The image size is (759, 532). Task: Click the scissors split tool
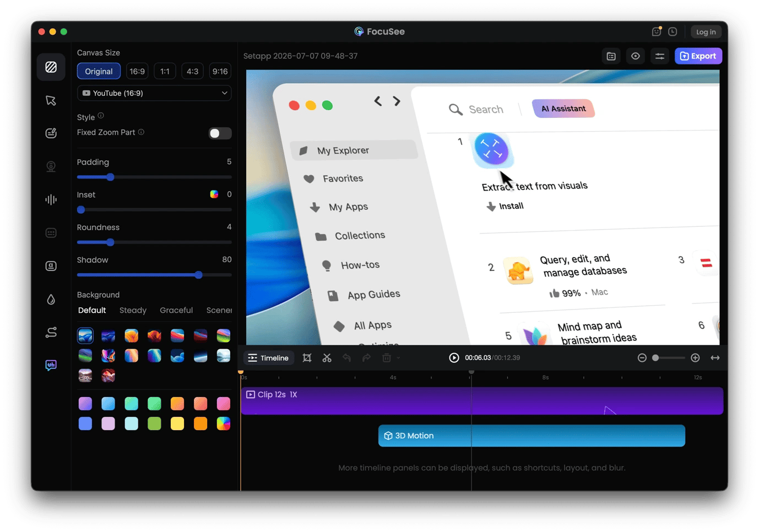(x=327, y=358)
